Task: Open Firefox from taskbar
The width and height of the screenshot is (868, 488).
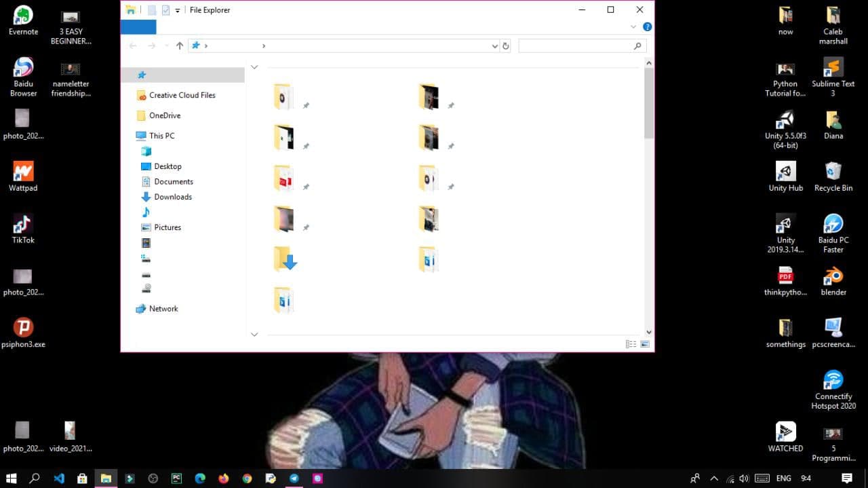Action: click(224, 478)
